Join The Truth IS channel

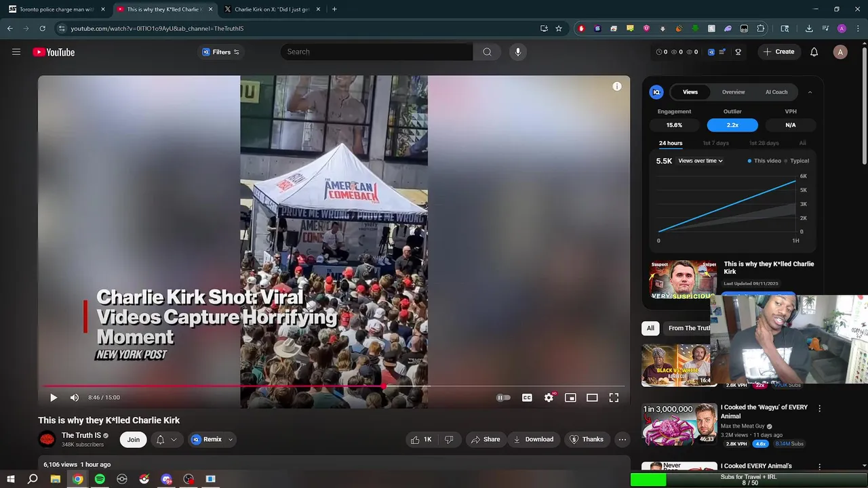click(x=134, y=439)
